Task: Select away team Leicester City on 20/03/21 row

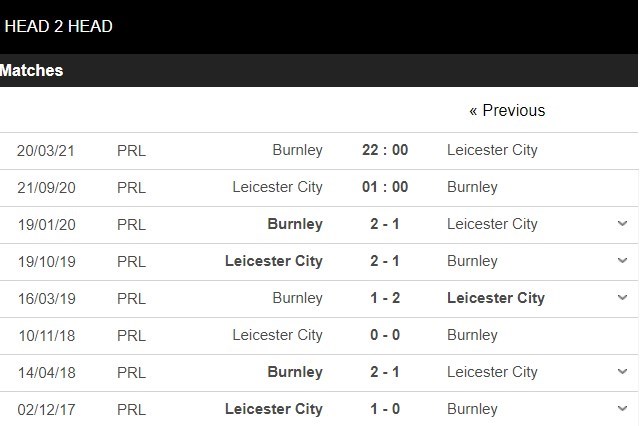Action: [x=492, y=150]
